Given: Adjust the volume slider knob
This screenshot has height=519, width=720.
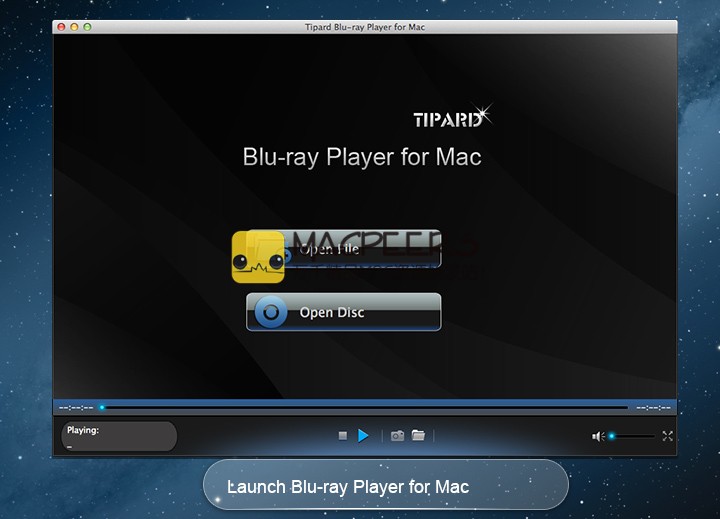Looking at the screenshot, I should (612, 436).
